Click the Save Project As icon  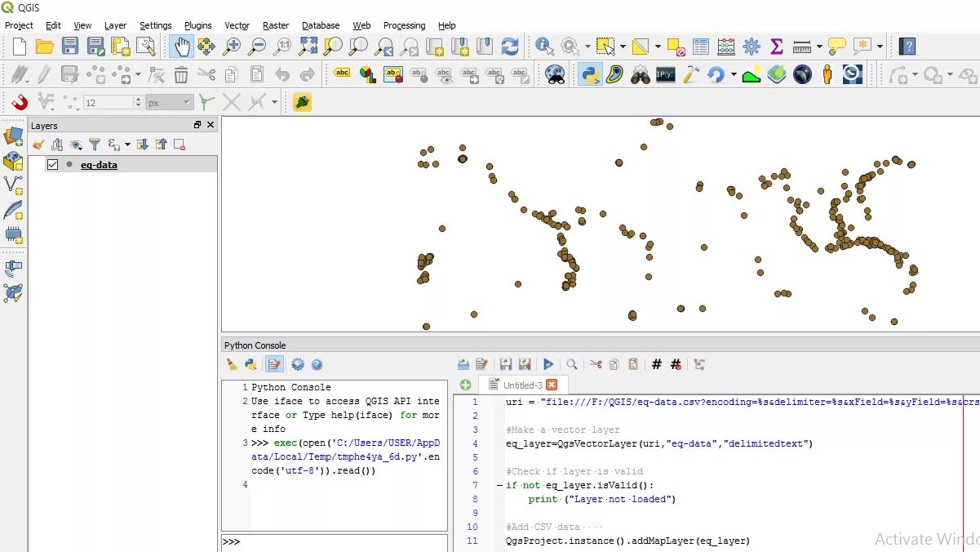coord(96,47)
